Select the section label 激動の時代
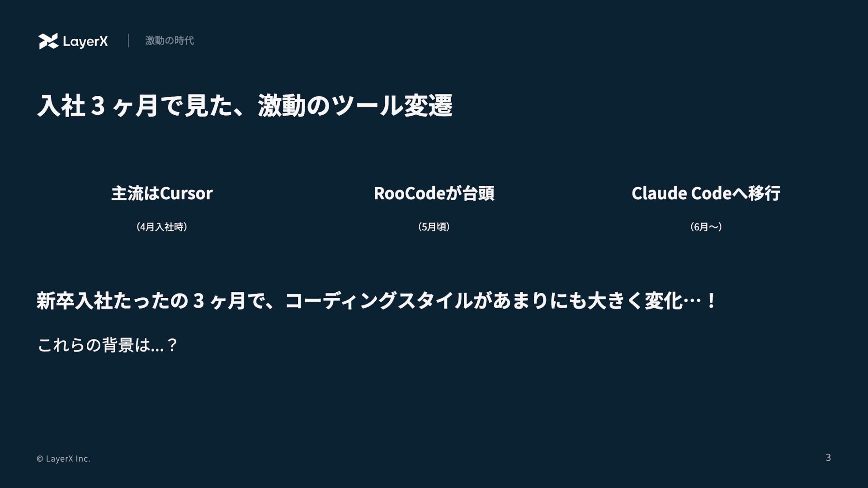The height and width of the screenshot is (488, 868). [170, 41]
